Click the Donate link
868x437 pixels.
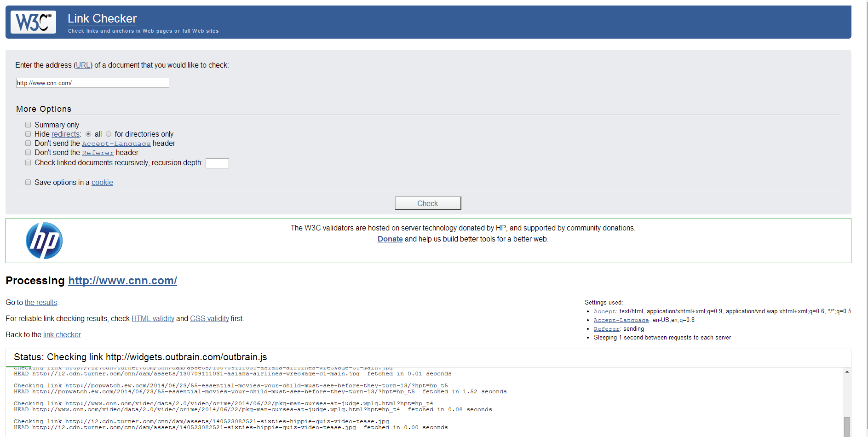click(390, 239)
